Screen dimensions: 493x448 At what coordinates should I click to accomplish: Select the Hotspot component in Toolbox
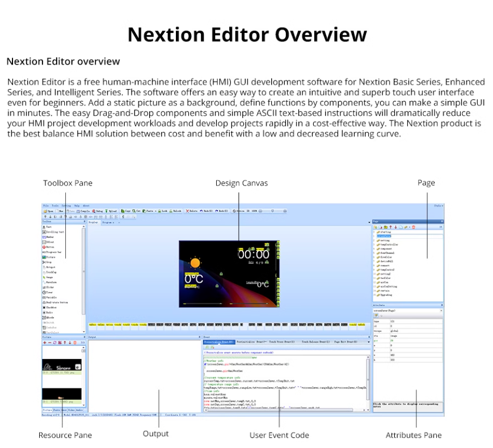[x=49, y=267]
